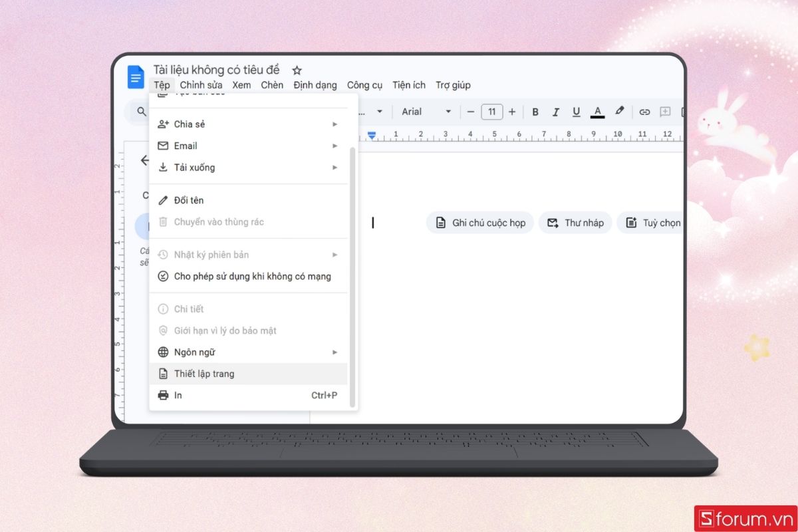Open the Arial font dropdown
This screenshot has width=798, height=532.
pos(426,112)
